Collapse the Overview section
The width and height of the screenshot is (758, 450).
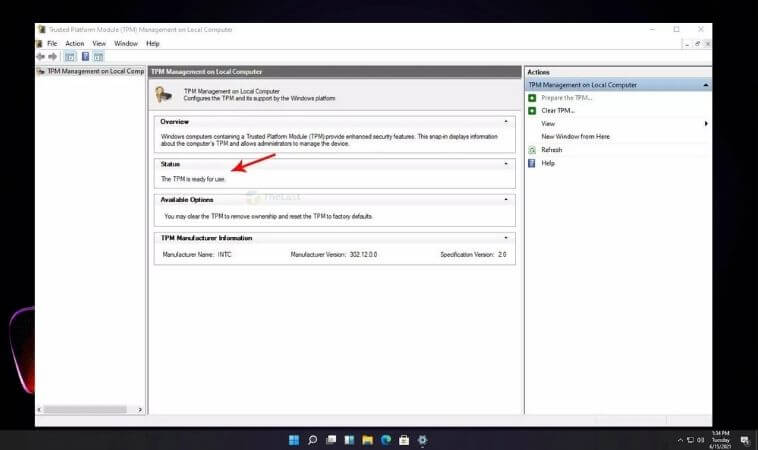click(505, 121)
